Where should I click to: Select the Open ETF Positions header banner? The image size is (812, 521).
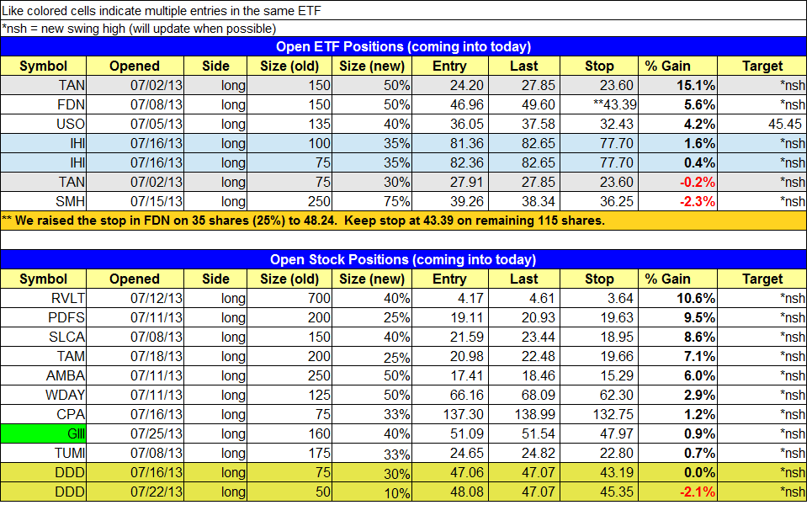coord(403,46)
